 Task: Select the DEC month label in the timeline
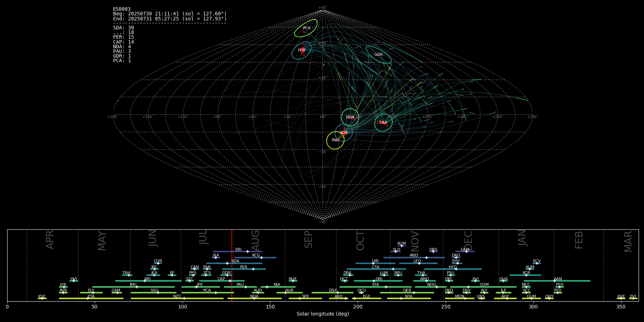pos(468,240)
